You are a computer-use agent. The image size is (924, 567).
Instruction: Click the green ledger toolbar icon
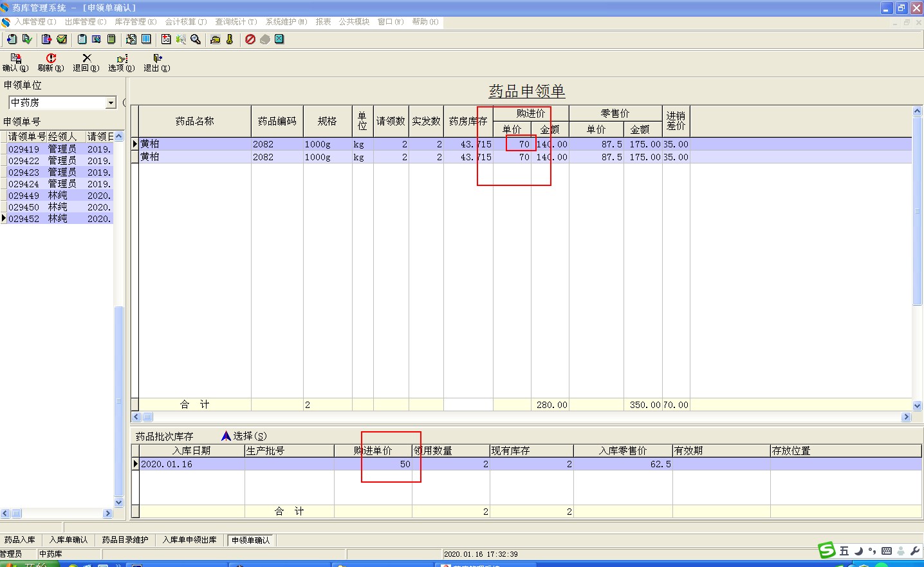coord(111,39)
